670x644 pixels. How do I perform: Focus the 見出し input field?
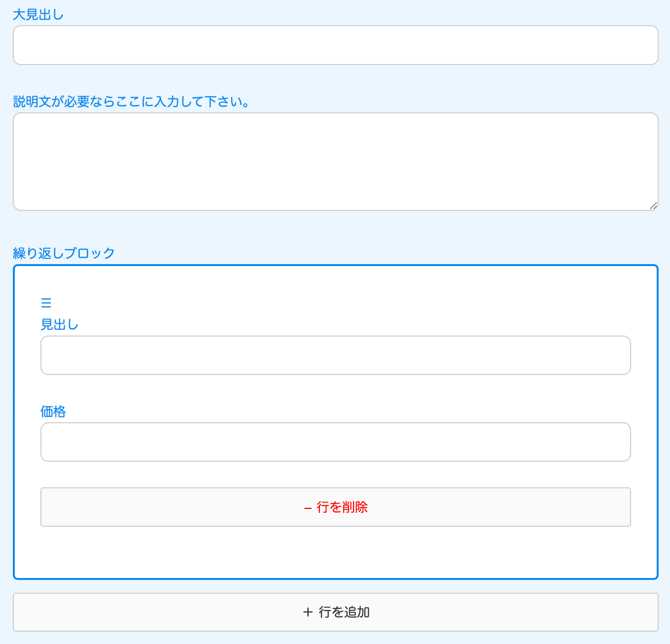[x=335, y=355]
